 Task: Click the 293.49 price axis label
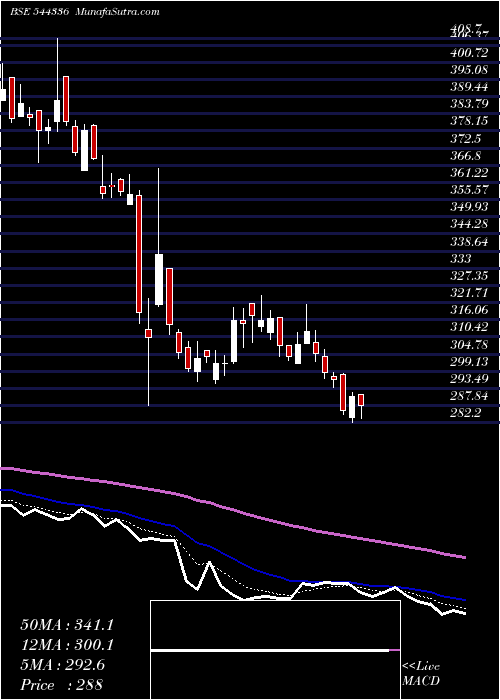[469, 379]
